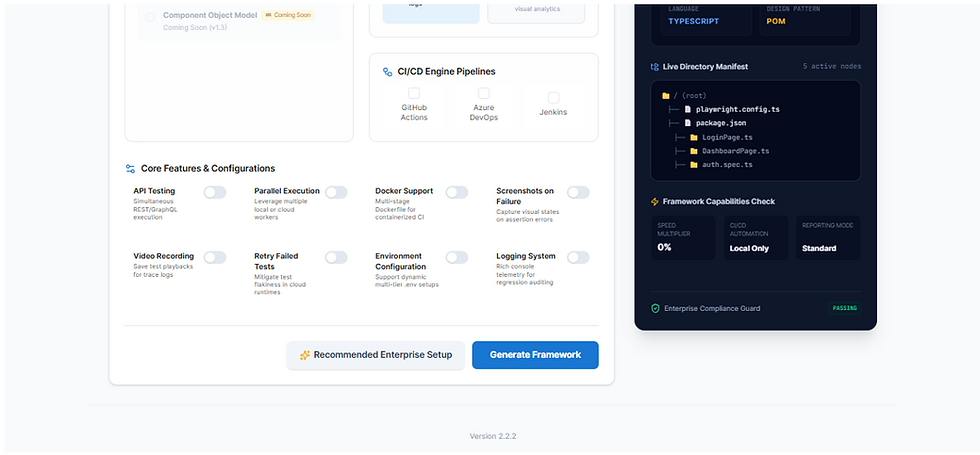Enable the Logging System toggle

coord(578,258)
